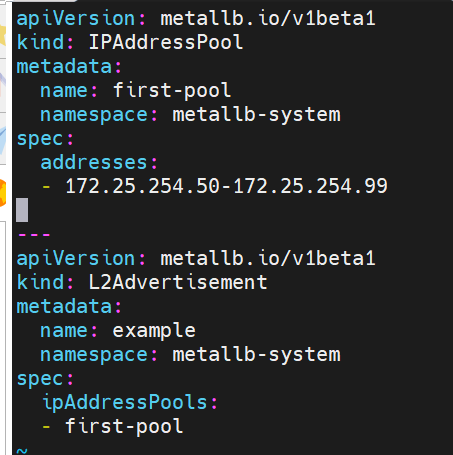Click second 'apiVersion' key below the separator
Screen dimensions: 453x455
[x=76, y=259]
